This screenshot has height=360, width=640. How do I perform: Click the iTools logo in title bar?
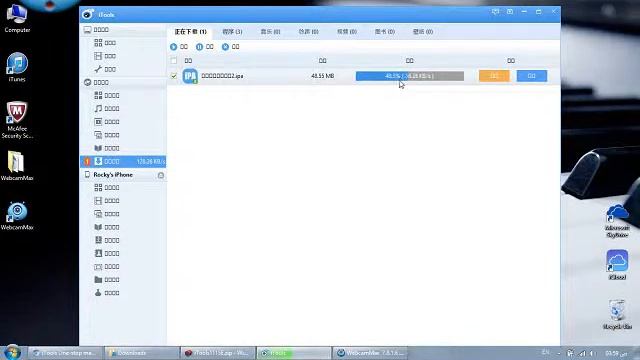coord(88,14)
